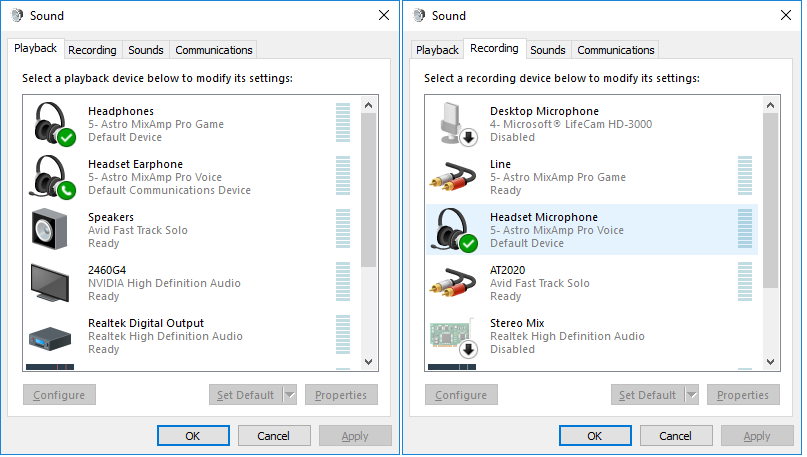Click Set Default in the Playback window

[x=245, y=395]
